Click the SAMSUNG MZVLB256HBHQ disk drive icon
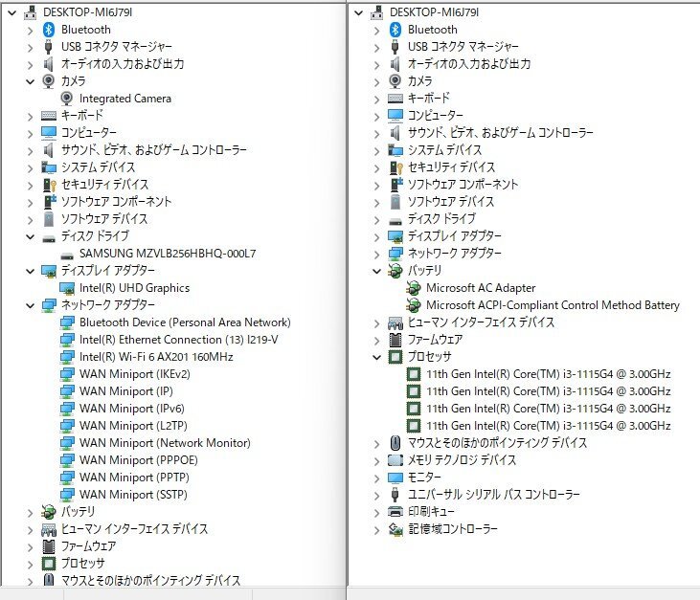 66,256
